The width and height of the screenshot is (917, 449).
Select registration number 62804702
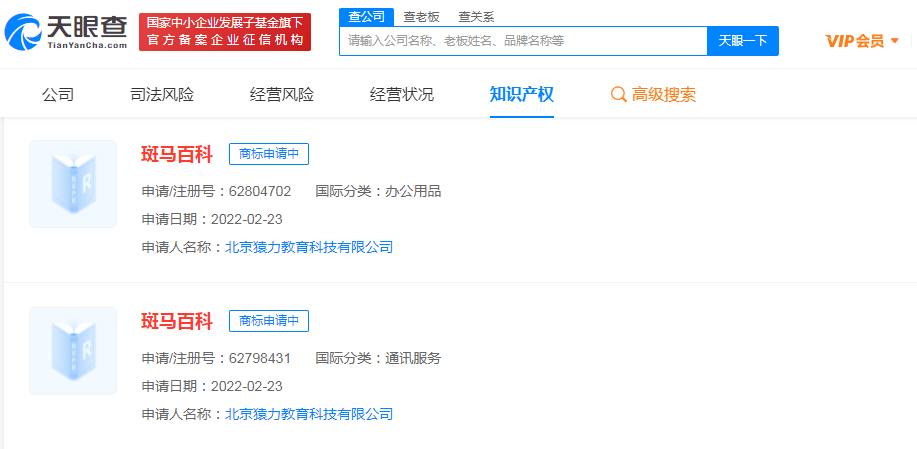(x=260, y=191)
